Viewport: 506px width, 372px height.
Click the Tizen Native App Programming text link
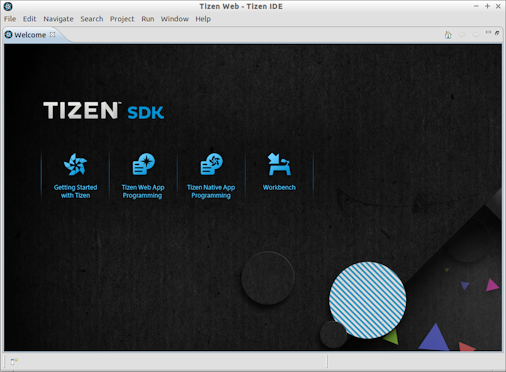pos(211,191)
